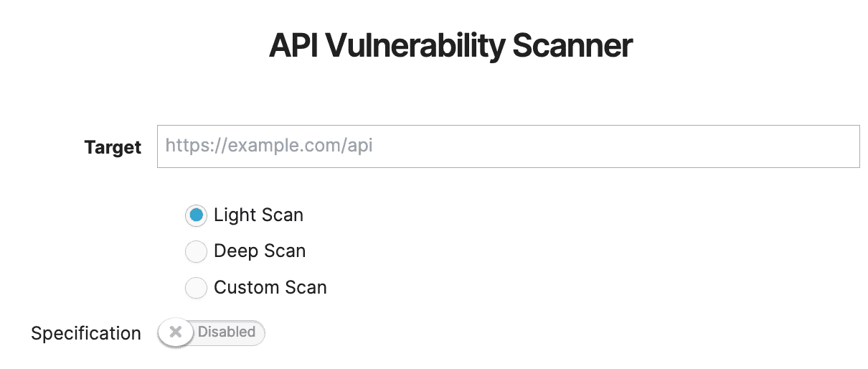This screenshot has height=369, width=868.
Task: Click the 'Disabled' text on the toggle
Action: coord(227,332)
